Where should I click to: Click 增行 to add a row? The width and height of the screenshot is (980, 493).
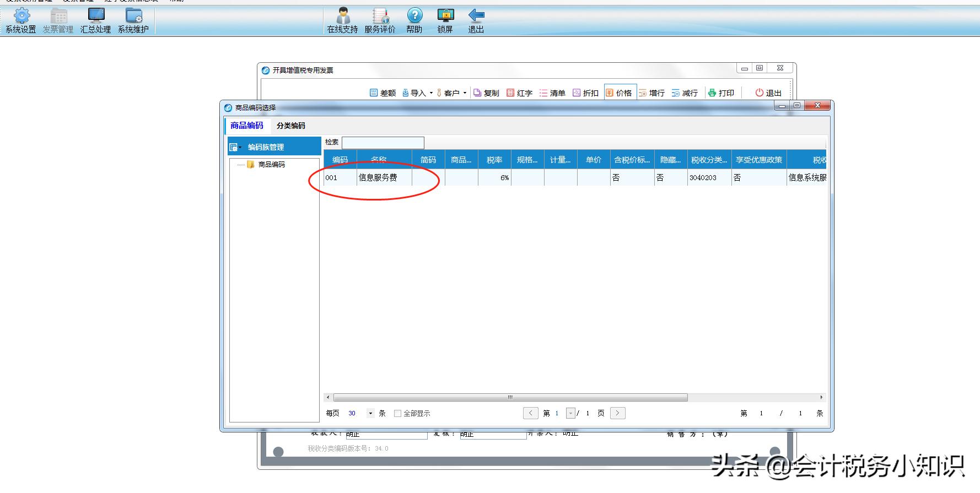click(651, 93)
